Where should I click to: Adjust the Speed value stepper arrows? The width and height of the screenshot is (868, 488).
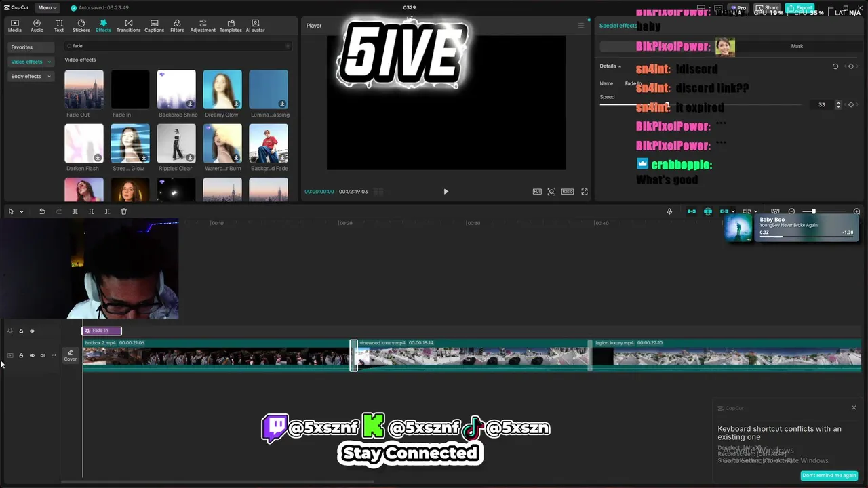coord(838,105)
